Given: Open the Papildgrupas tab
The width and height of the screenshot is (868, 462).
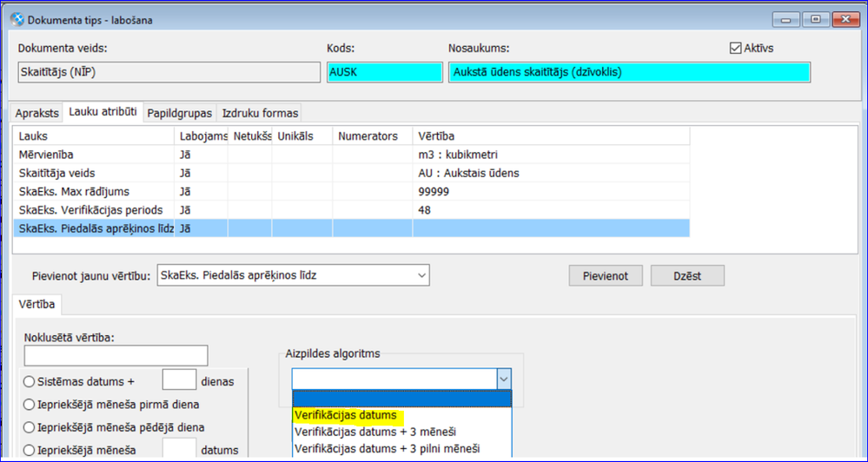Looking at the screenshot, I should tap(179, 114).
